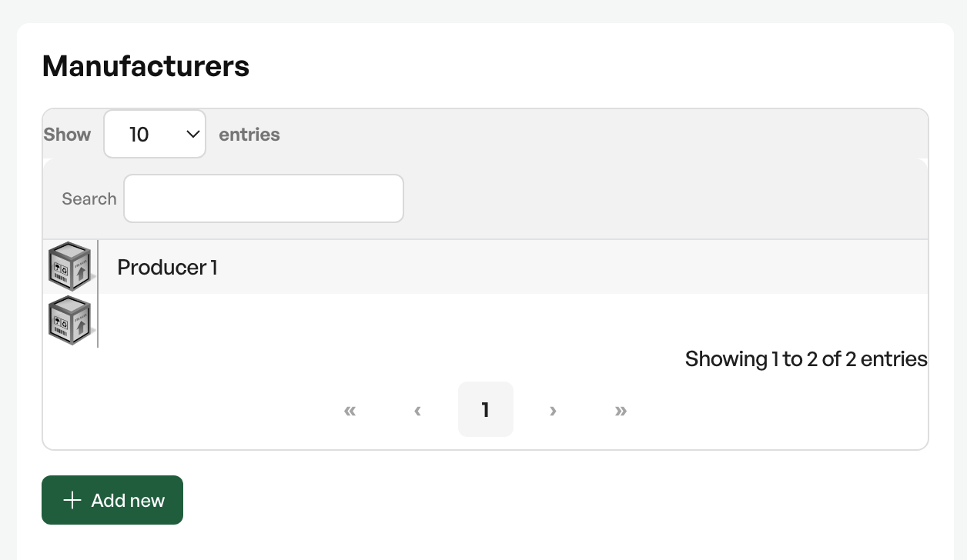
Task: Click the 'Showing 1 to 2 of 2 entries' text
Action: coord(806,359)
